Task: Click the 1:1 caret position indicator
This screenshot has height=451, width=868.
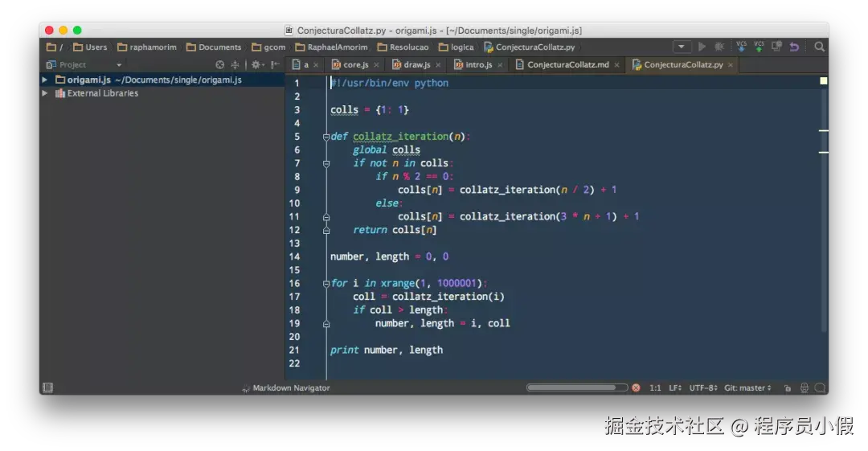Action: (655, 387)
